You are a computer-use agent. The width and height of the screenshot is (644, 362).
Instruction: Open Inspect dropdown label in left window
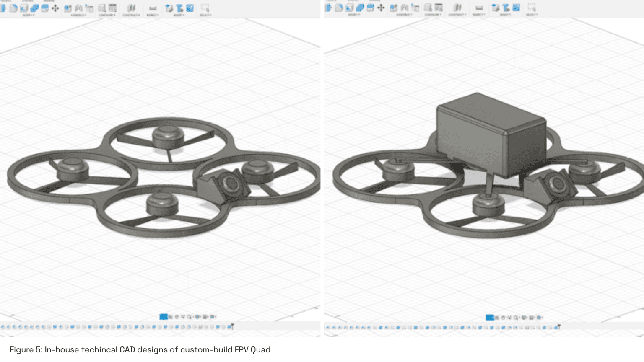tap(152, 15)
